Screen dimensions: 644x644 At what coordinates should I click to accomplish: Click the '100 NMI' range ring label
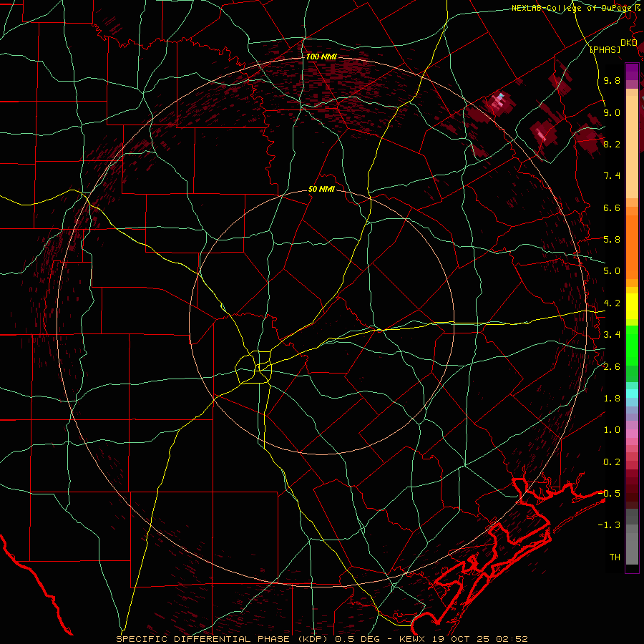click(321, 57)
